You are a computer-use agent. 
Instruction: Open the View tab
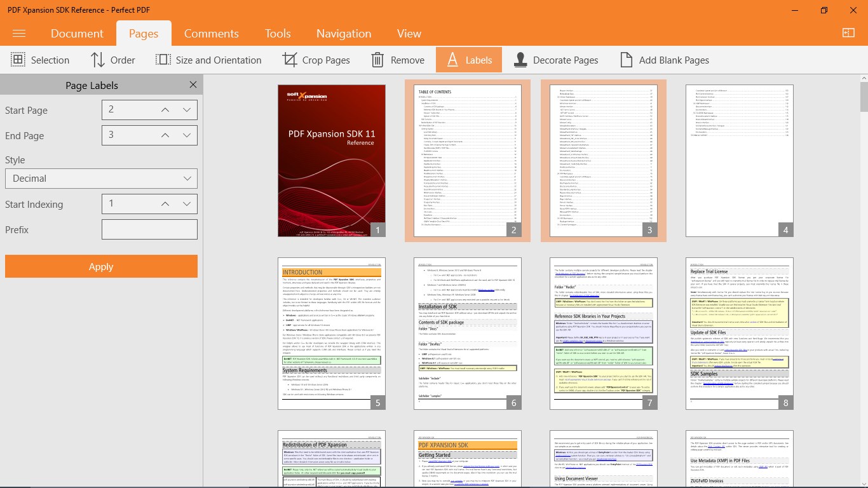[x=409, y=34]
